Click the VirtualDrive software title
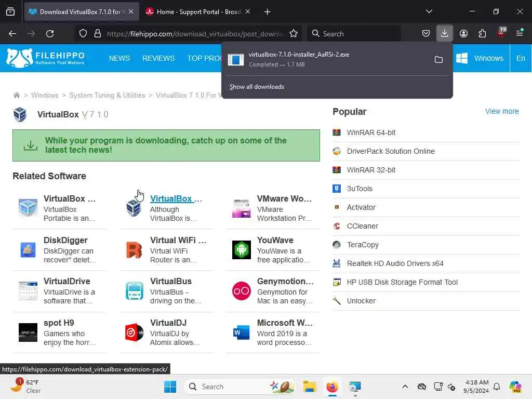The height and width of the screenshot is (399, 532). (67, 281)
